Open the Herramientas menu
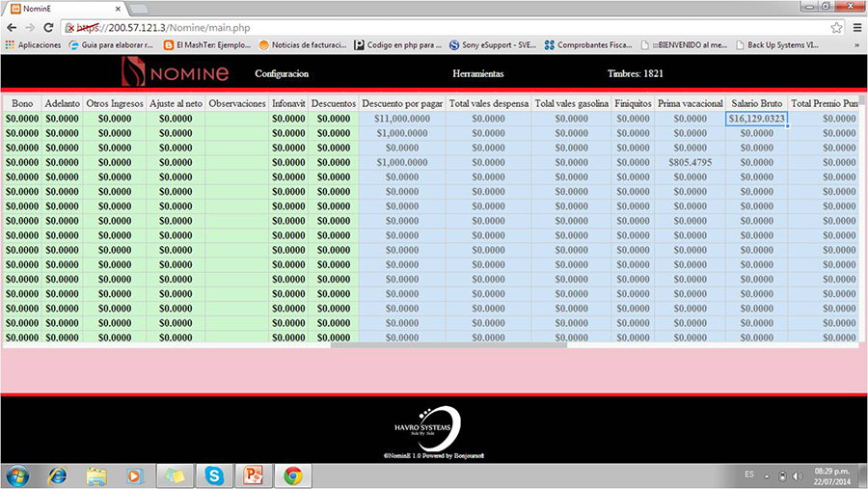 477,73
